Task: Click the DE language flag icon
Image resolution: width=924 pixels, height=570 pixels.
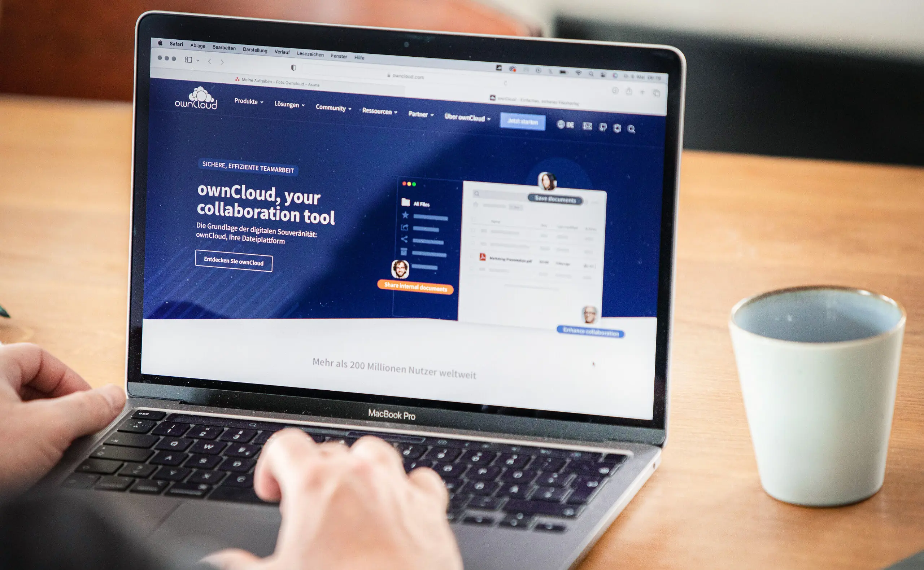Action: click(565, 122)
